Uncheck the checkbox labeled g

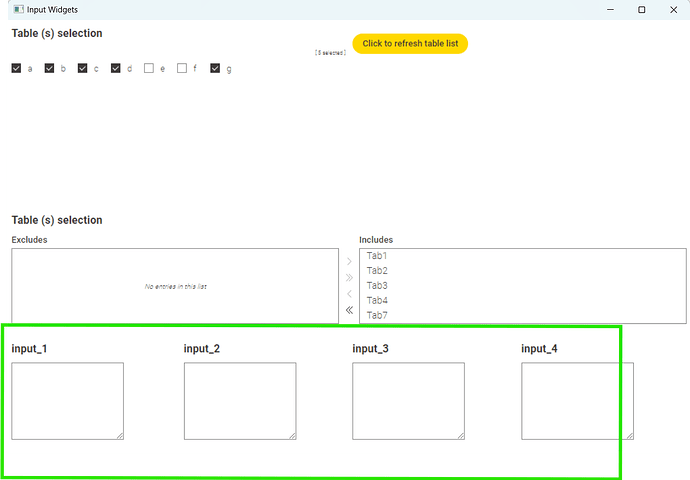[x=215, y=68]
